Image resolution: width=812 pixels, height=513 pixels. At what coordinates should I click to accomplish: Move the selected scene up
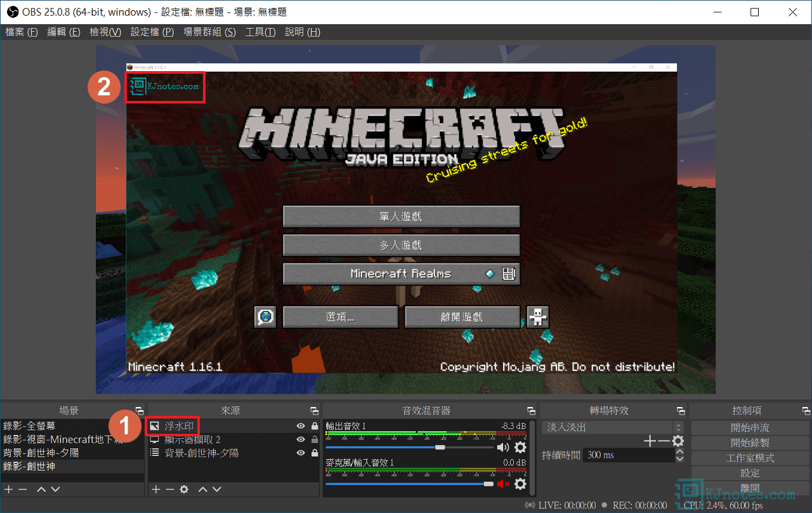coord(41,490)
